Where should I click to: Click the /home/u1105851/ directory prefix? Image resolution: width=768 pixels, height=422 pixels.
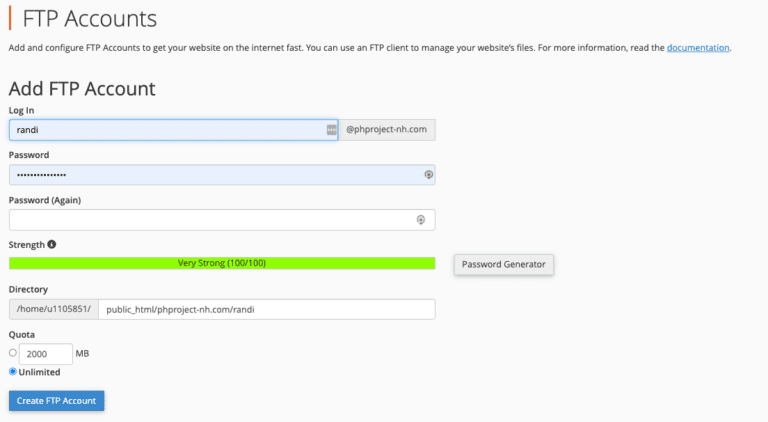[x=54, y=309]
